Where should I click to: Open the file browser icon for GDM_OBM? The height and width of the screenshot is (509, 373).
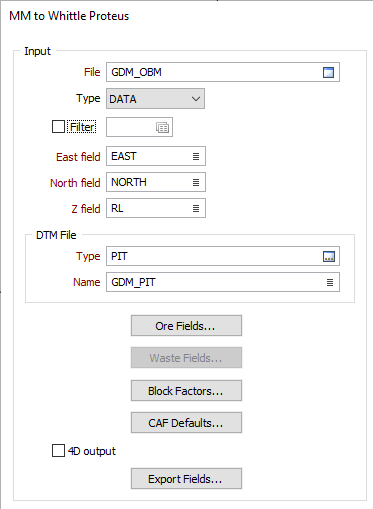328,72
